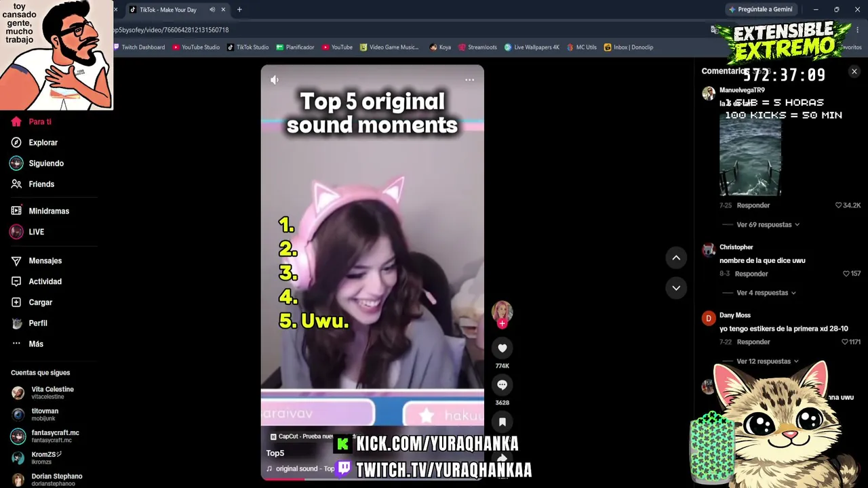Go to the next video with down arrow
This screenshot has width=868, height=488.
point(676,288)
